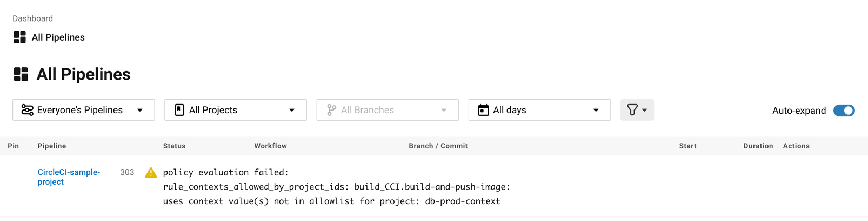Expand the All Projects dropdown arrow

tap(292, 110)
